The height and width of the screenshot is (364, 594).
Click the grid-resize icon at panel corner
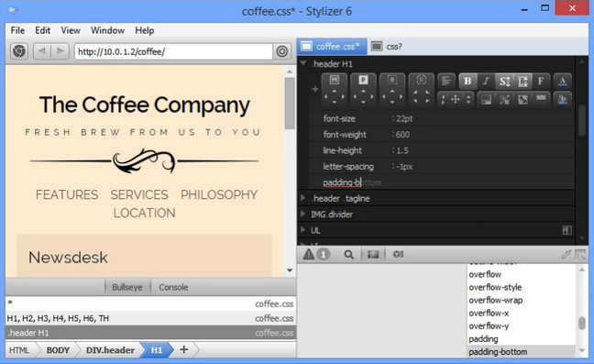pyautogui.click(x=580, y=254)
